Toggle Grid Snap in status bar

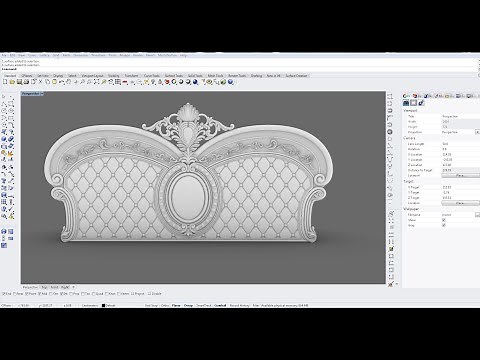pyautogui.click(x=151, y=305)
